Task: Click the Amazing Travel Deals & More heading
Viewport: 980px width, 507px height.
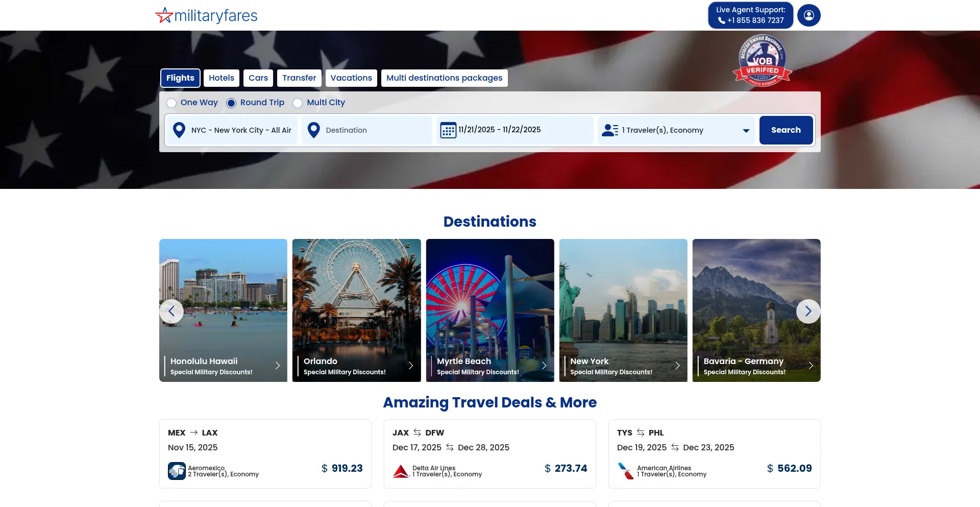Action: coord(490,402)
